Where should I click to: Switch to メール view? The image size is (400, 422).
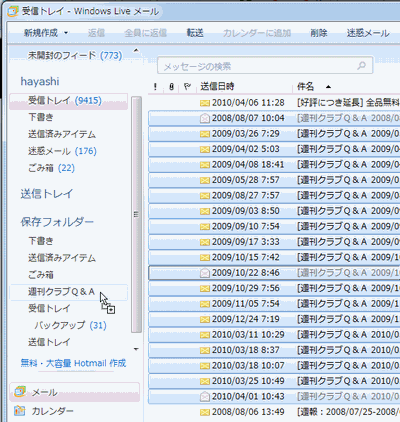(x=75, y=392)
